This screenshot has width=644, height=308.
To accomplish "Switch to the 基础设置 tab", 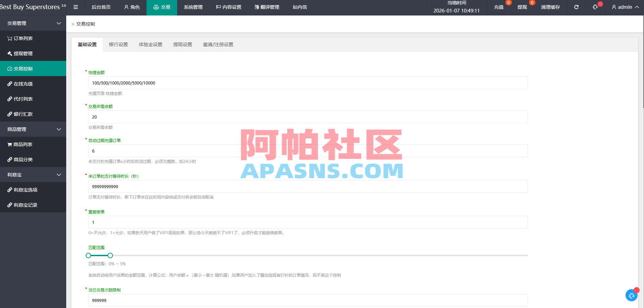I will click(x=87, y=44).
